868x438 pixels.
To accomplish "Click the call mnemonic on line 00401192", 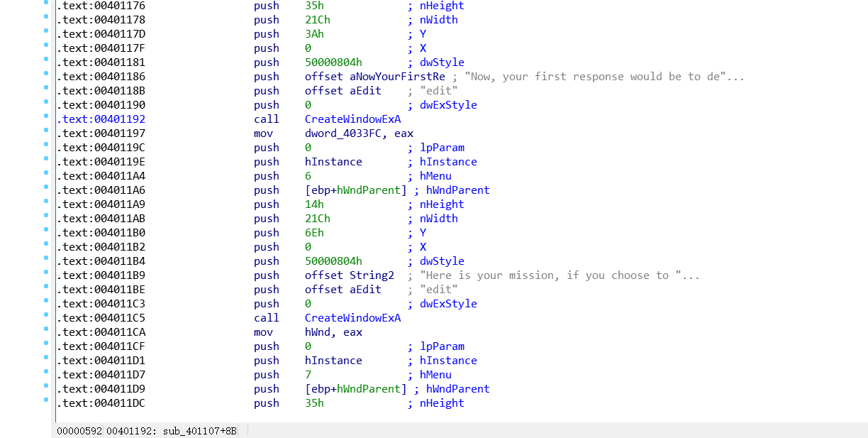I will (x=267, y=119).
